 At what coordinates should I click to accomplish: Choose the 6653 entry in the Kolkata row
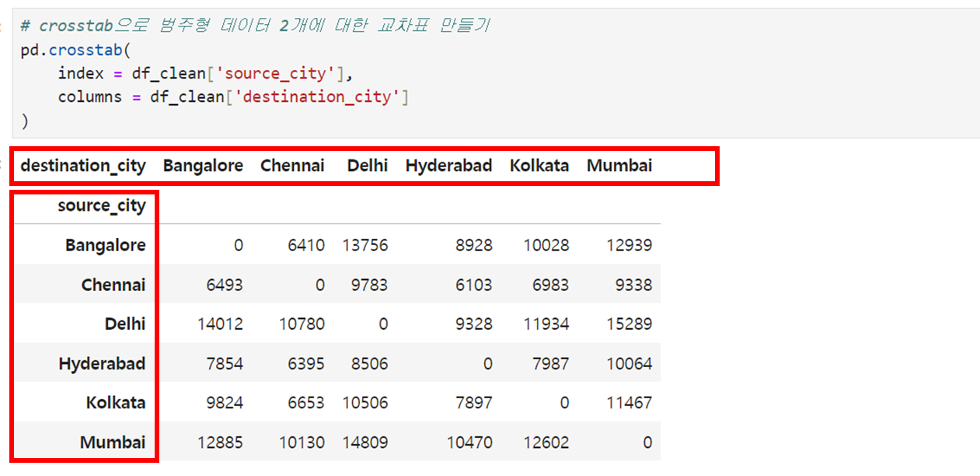pos(305,403)
